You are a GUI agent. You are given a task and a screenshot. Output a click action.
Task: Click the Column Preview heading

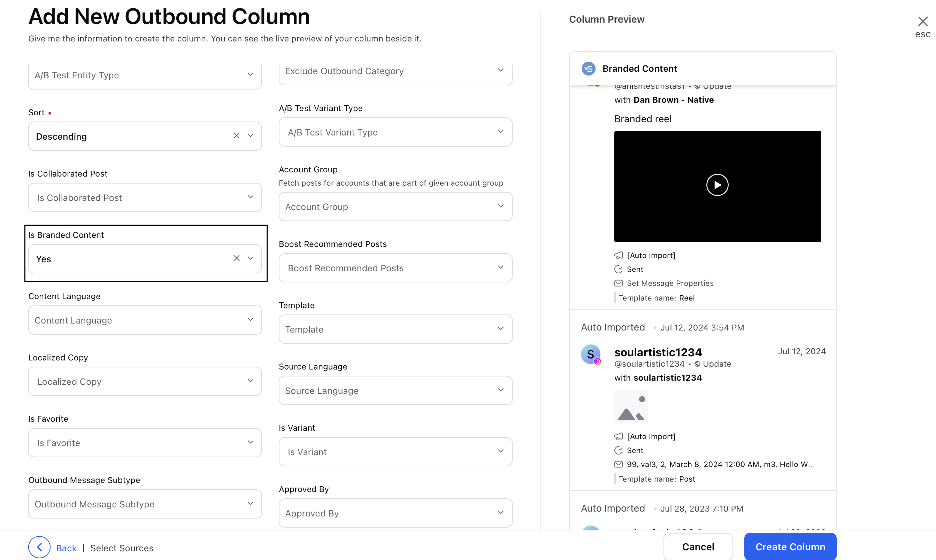(x=606, y=19)
